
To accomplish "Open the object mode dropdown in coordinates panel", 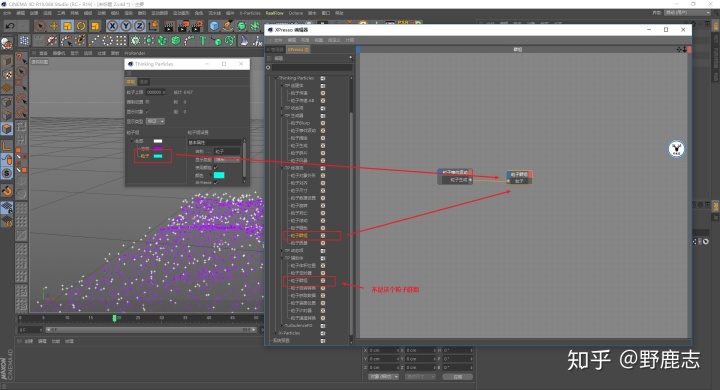I will click(383, 377).
